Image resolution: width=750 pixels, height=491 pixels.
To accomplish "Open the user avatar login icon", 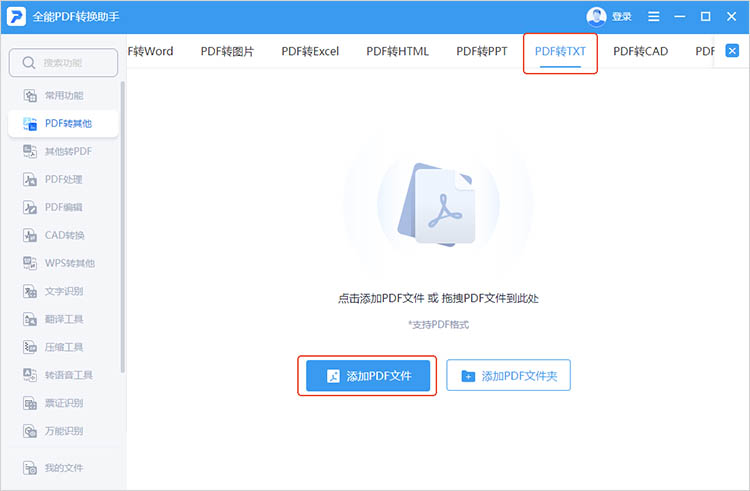I will [x=596, y=17].
